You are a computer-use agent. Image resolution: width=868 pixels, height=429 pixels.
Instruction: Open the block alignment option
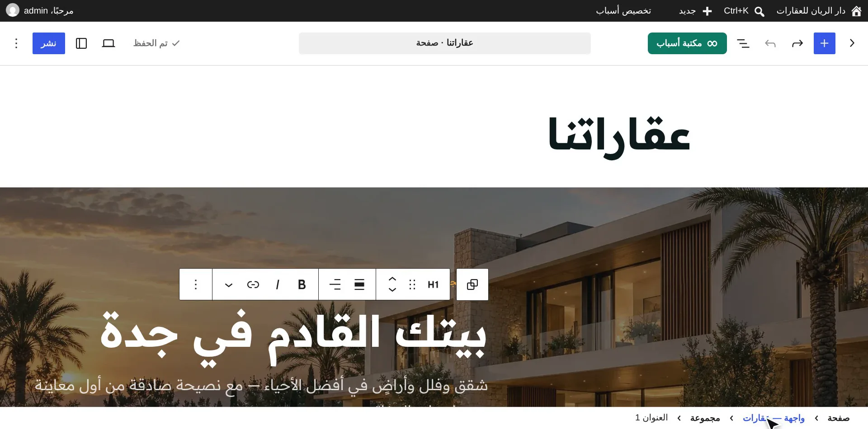[359, 284]
